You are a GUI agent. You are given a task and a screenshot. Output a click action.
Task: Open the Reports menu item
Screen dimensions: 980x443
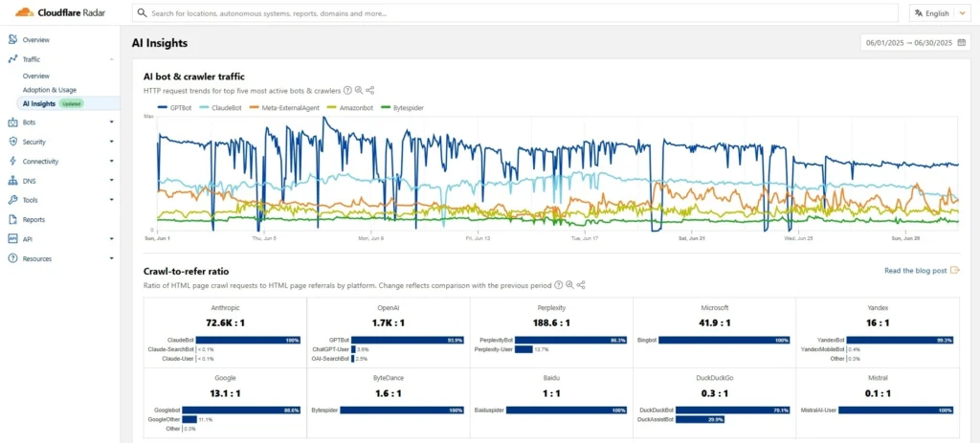pyautogui.click(x=33, y=220)
